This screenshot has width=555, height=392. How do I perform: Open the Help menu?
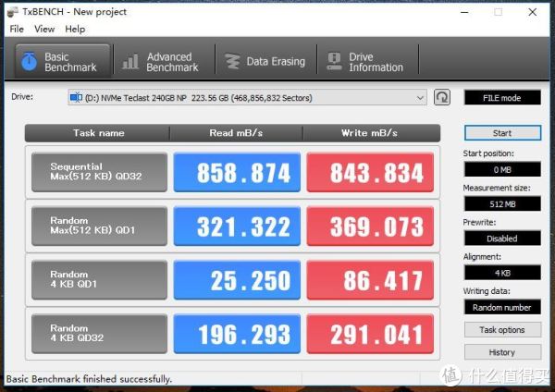[75, 29]
